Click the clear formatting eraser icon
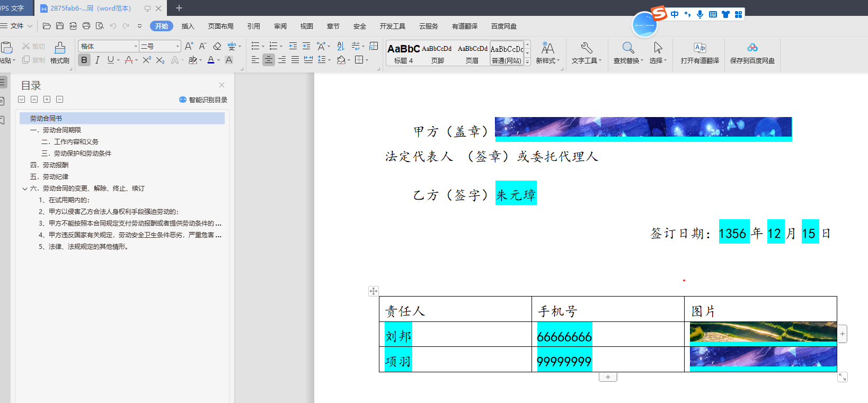This screenshot has height=403, width=868. (x=217, y=47)
